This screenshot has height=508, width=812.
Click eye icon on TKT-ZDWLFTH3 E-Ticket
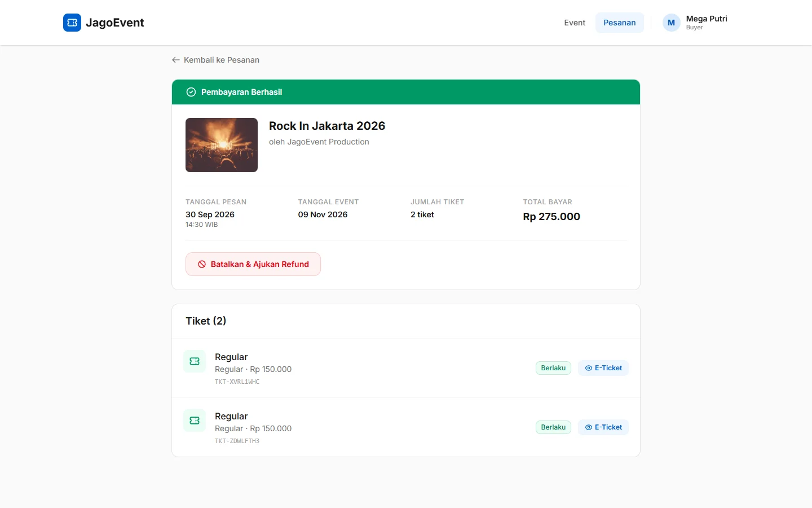(x=589, y=427)
